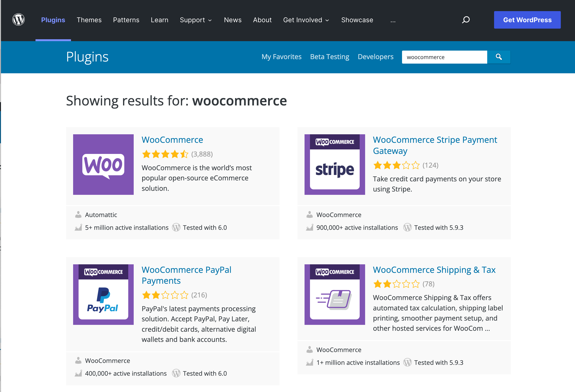Click WordPress icon in Shipping & Tax footer

pos(407,362)
